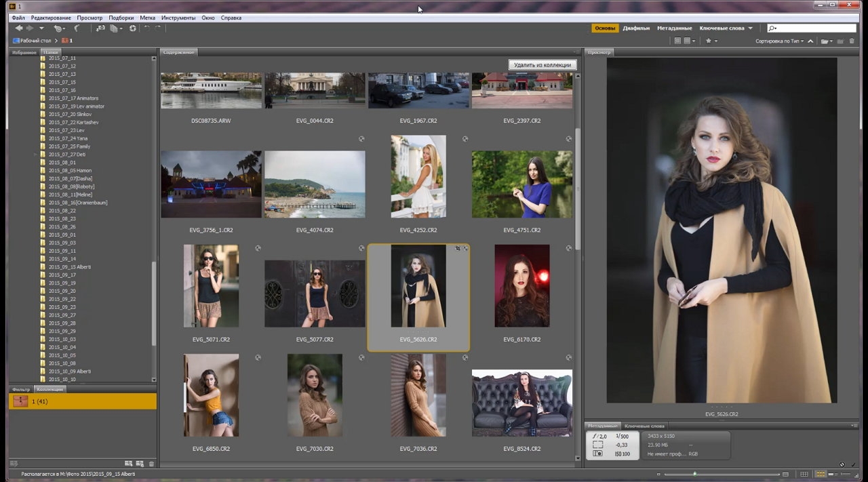Image resolution: width=868 pixels, height=482 pixels.
Task: Click the Удалить из коллекции button
Action: [x=542, y=65]
